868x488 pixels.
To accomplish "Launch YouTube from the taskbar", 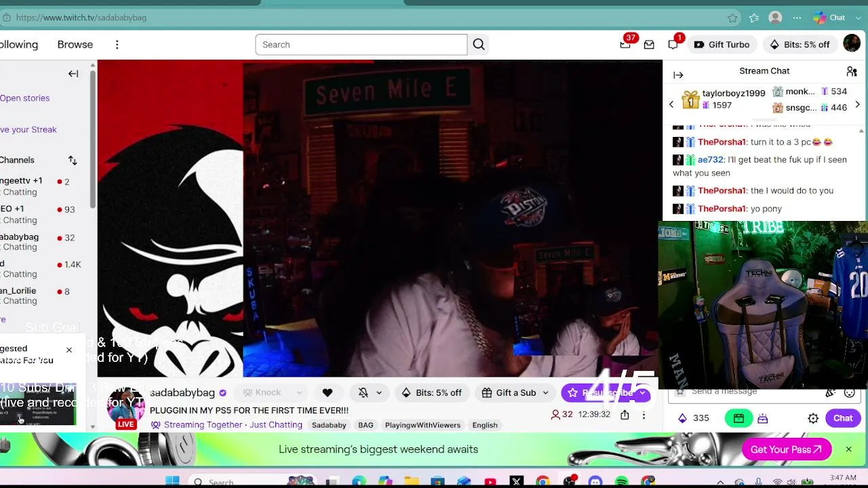I will pyautogui.click(x=490, y=482).
